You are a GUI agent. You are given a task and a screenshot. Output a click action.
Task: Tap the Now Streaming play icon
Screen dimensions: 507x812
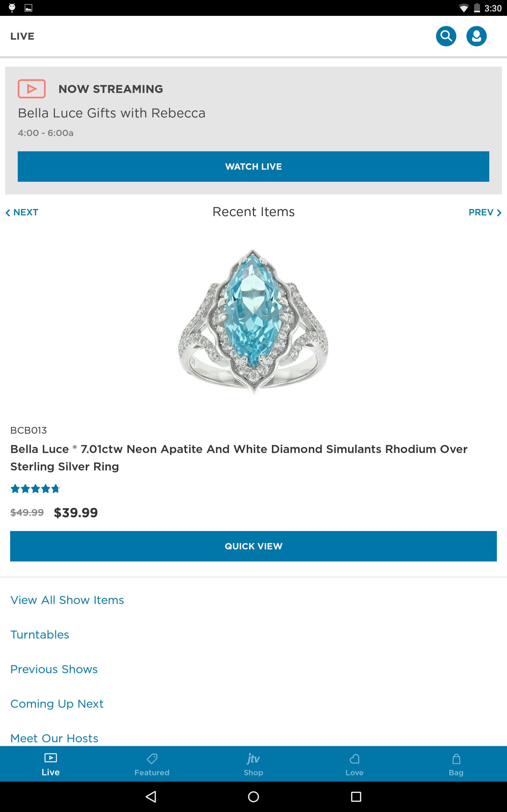tap(31, 89)
